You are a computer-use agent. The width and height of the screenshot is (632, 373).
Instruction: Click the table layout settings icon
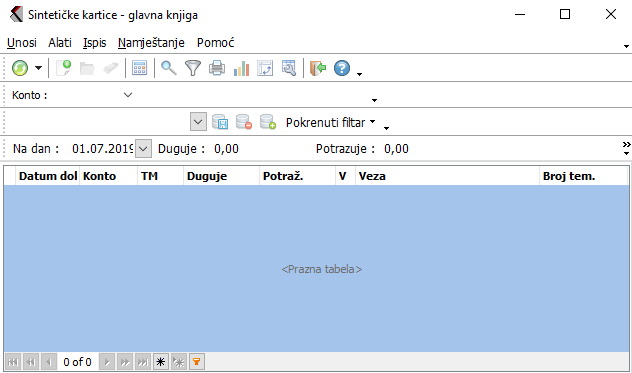265,68
